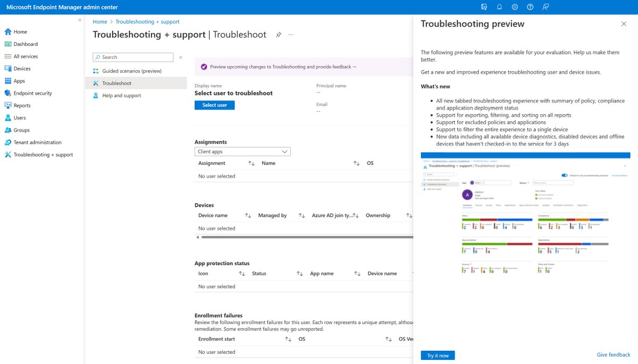The image size is (638, 364).
Task: Click the App name column header
Action: [x=322, y=274]
